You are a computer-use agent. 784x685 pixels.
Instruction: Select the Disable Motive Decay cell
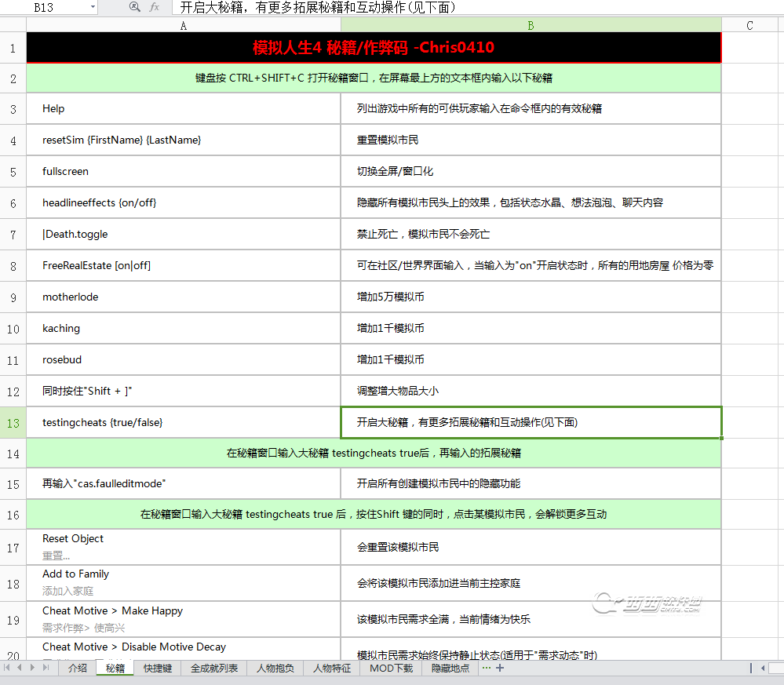(184, 649)
